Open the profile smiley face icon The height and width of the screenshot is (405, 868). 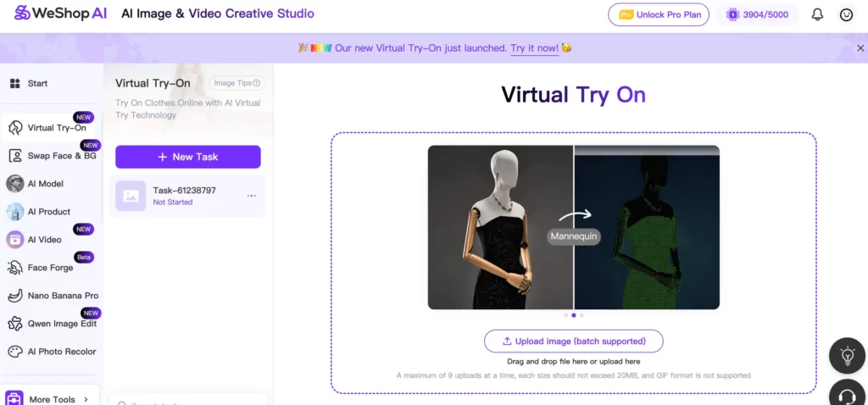[846, 14]
